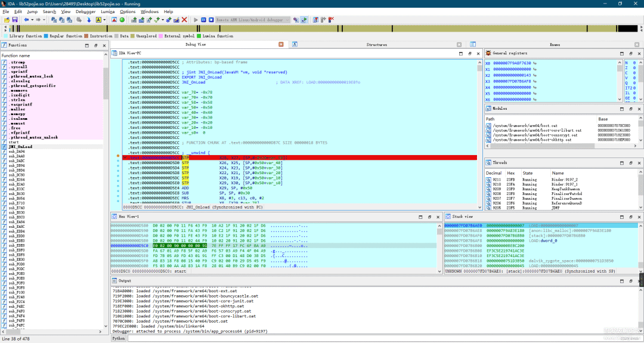Image resolution: width=644 pixels, height=343 pixels.
Task: Toggle the Z flag value in registers
Action: 634,68
